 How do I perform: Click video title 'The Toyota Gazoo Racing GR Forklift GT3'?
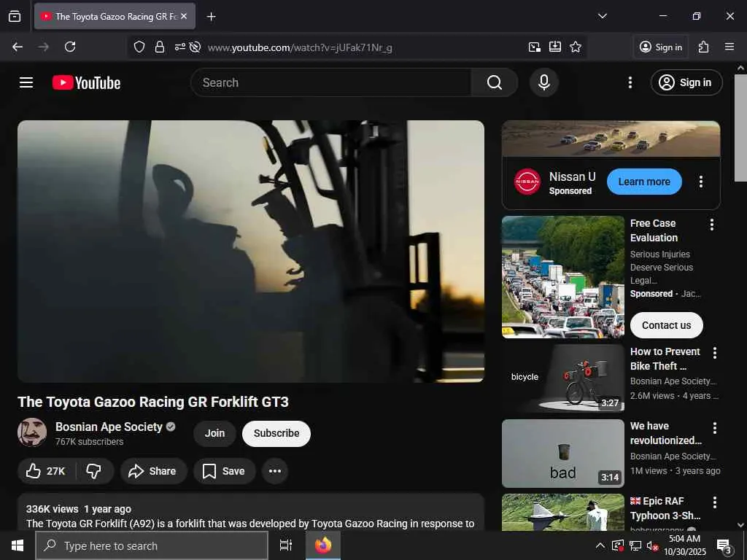pyautogui.click(x=153, y=402)
